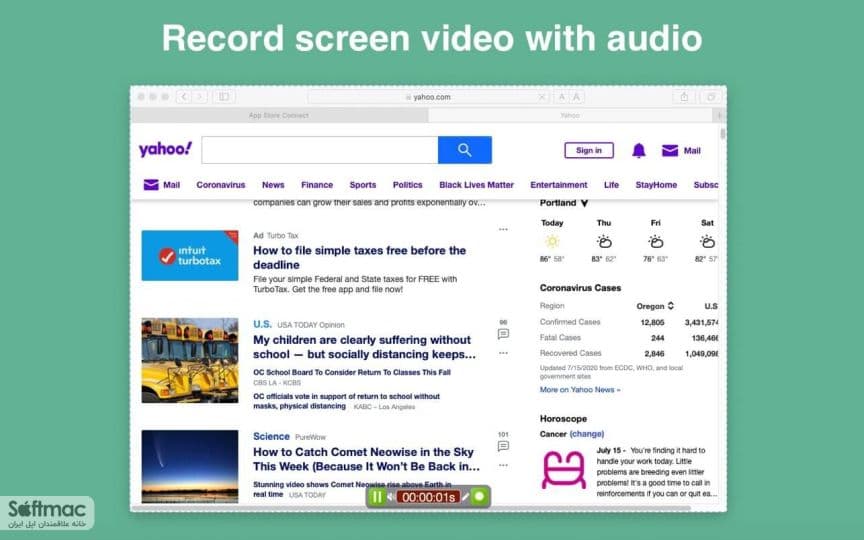Image resolution: width=864 pixels, height=540 pixels.
Task: Click the school buses thumbnail
Action: [x=190, y=360]
